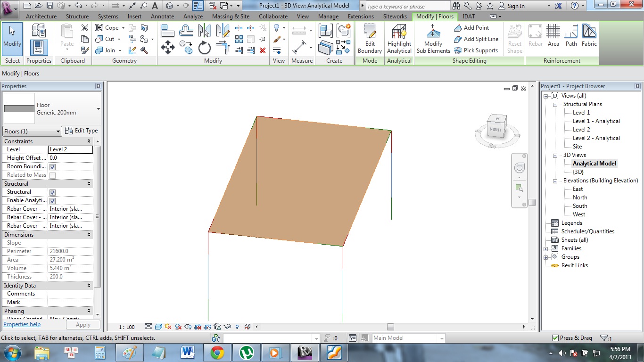Click the Match Type Properties paintbrush icon

pos(85,50)
